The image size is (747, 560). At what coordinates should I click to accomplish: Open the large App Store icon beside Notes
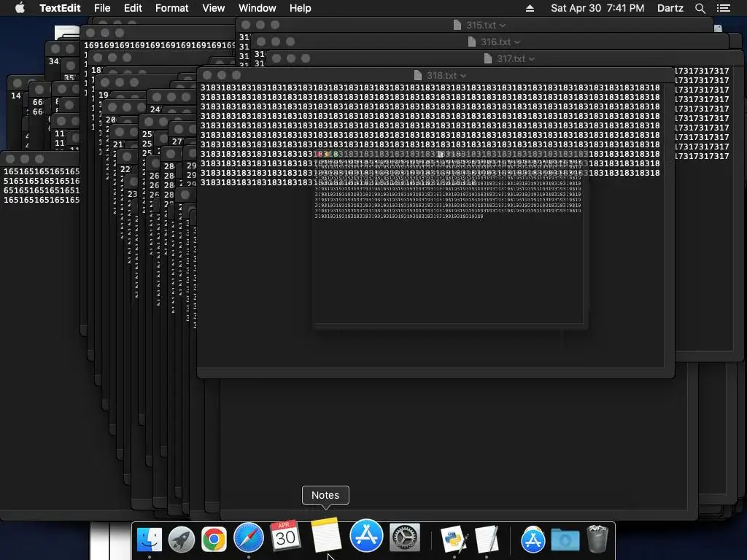[366, 536]
